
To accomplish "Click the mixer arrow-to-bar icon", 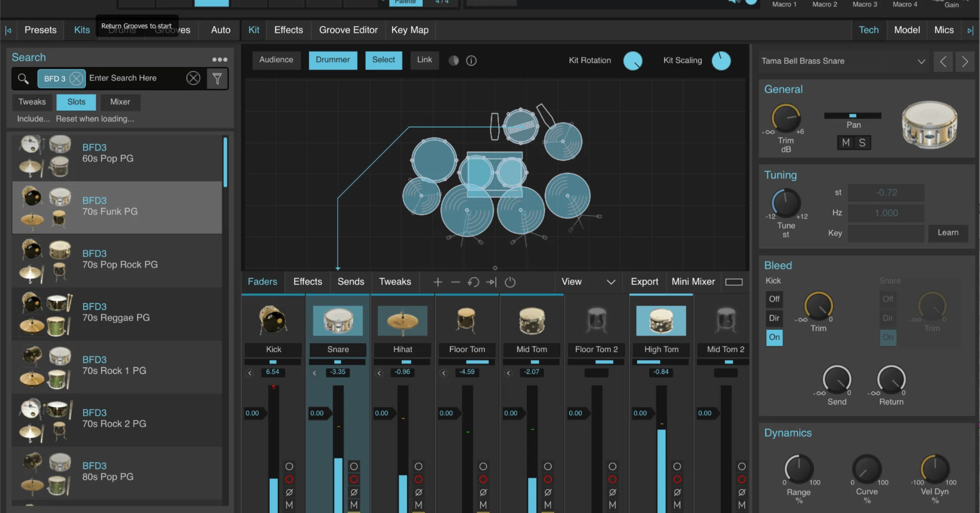I will [491, 282].
